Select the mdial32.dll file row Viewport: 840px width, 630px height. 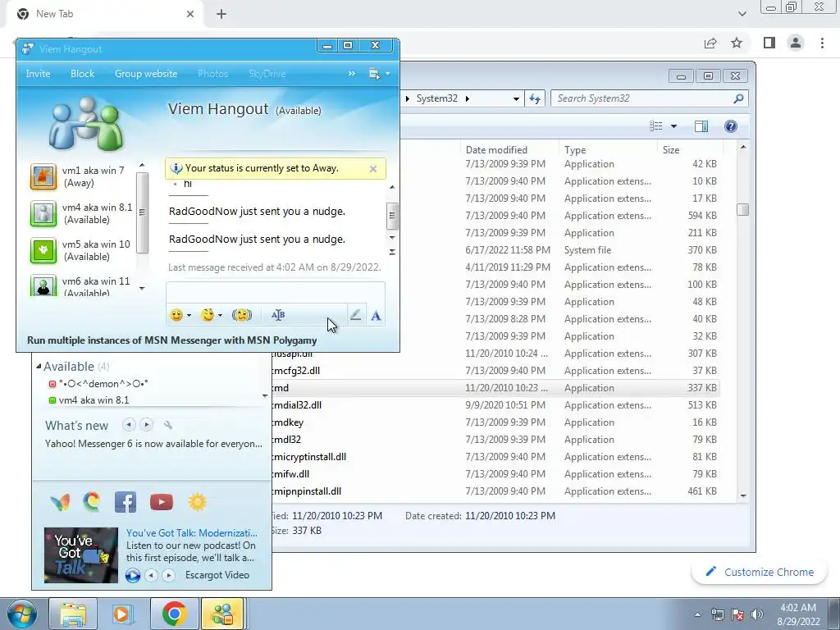click(x=494, y=405)
